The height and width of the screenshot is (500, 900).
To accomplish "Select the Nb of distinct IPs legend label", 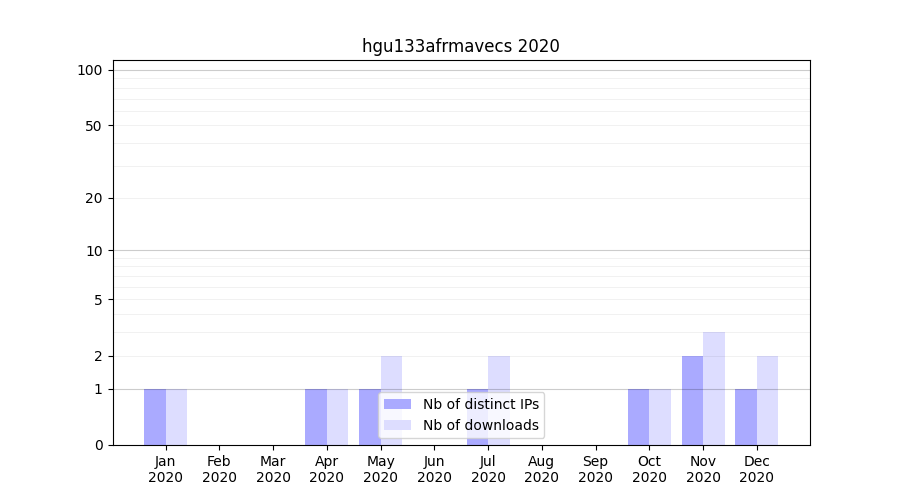I will [480, 404].
